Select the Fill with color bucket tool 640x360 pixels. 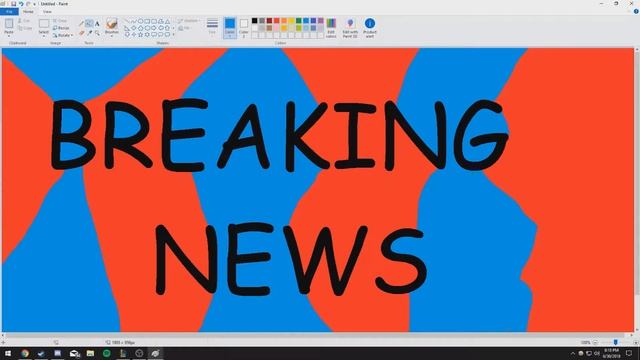(89, 24)
